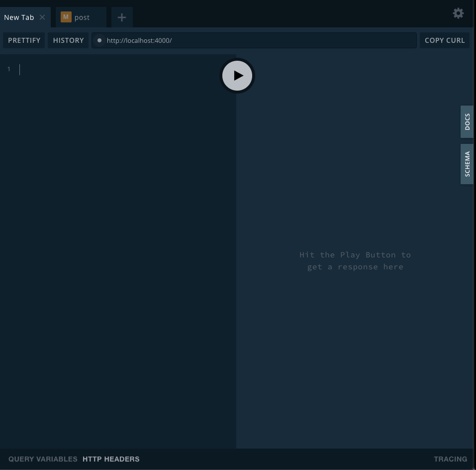This screenshot has width=476, height=470.
Task: Select the New Tab tab
Action: tap(19, 17)
